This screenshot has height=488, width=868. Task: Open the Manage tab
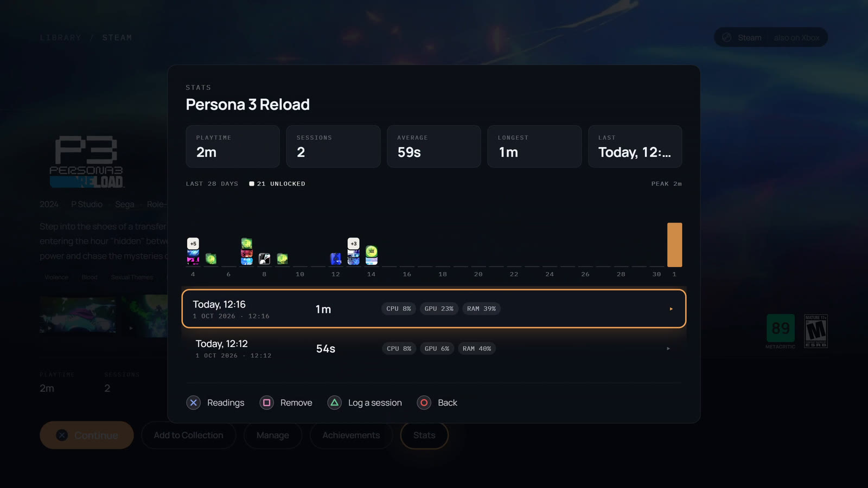tap(272, 435)
